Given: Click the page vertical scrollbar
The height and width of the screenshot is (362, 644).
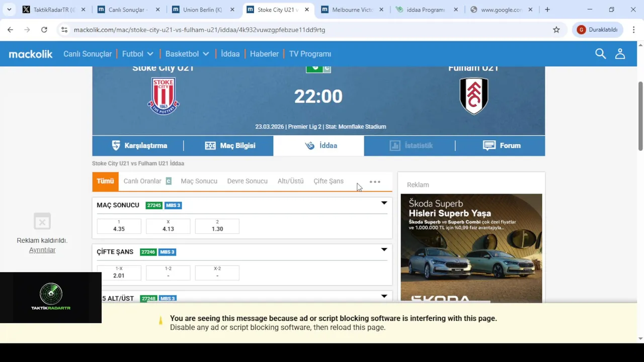Looking at the screenshot, I should (640, 115).
